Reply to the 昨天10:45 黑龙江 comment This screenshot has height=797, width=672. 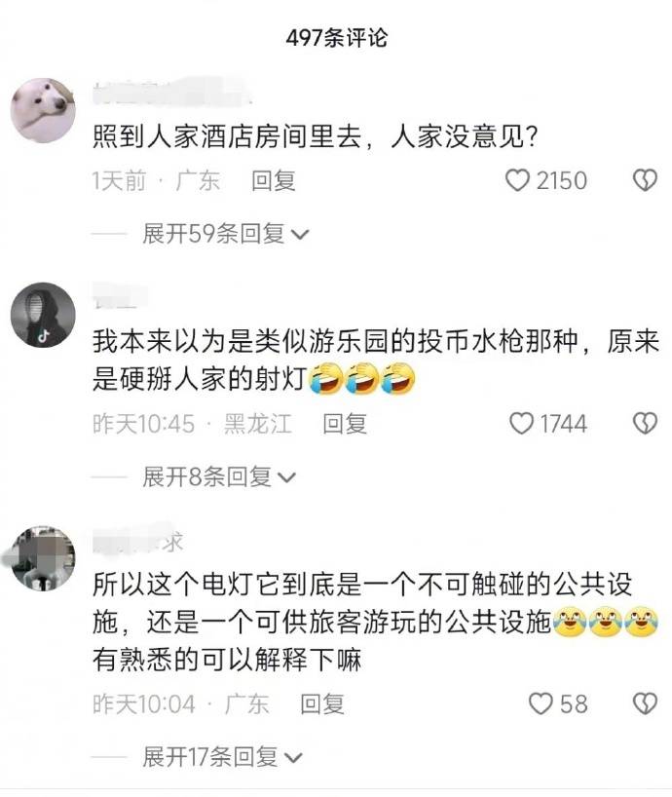coord(345,424)
